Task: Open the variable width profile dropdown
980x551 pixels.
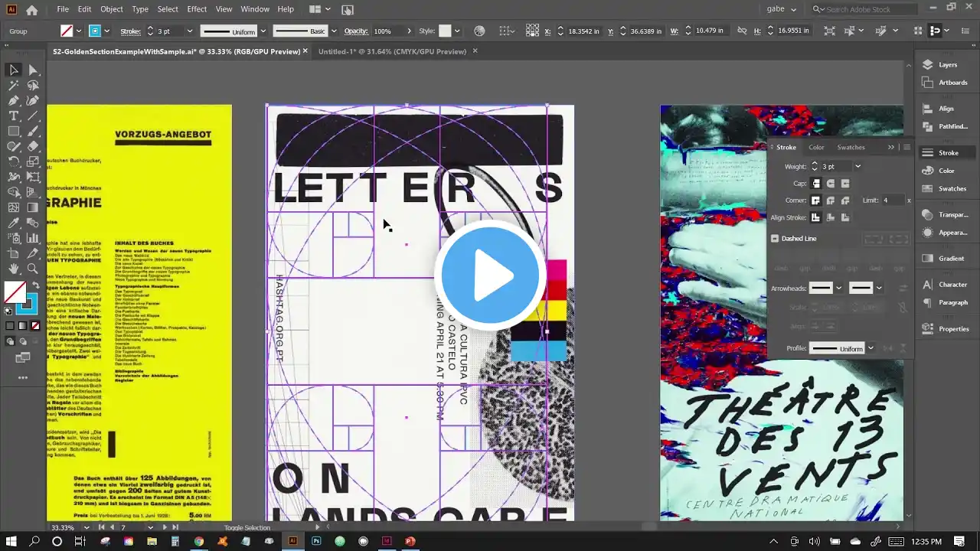Action: point(263,31)
